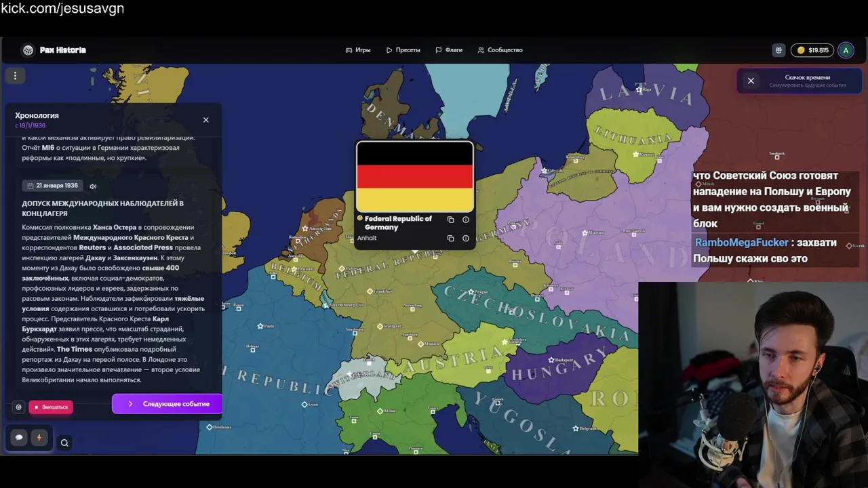Select the 21 января 1936 date tag
The height and width of the screenshot is (488, 868).
(53, 186)
